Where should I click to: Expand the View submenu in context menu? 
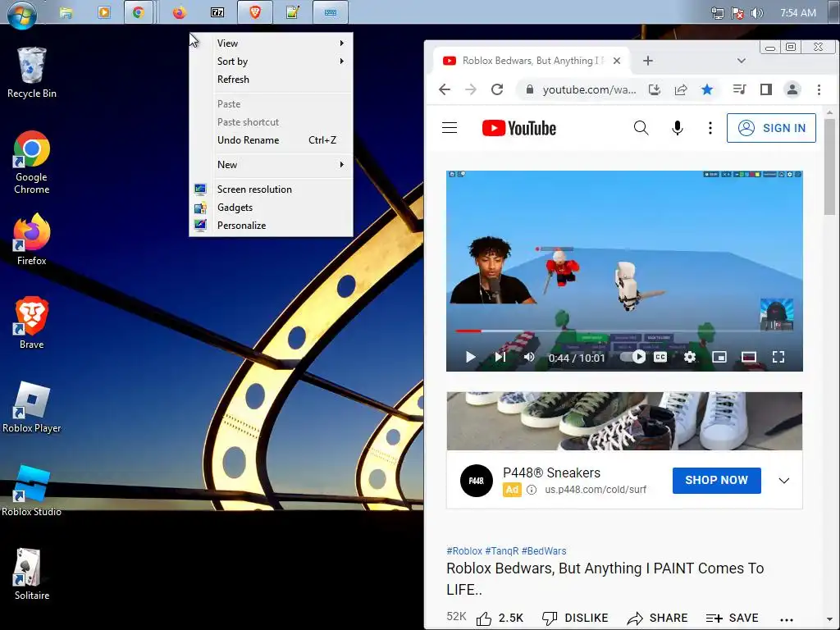coord(271,43)
